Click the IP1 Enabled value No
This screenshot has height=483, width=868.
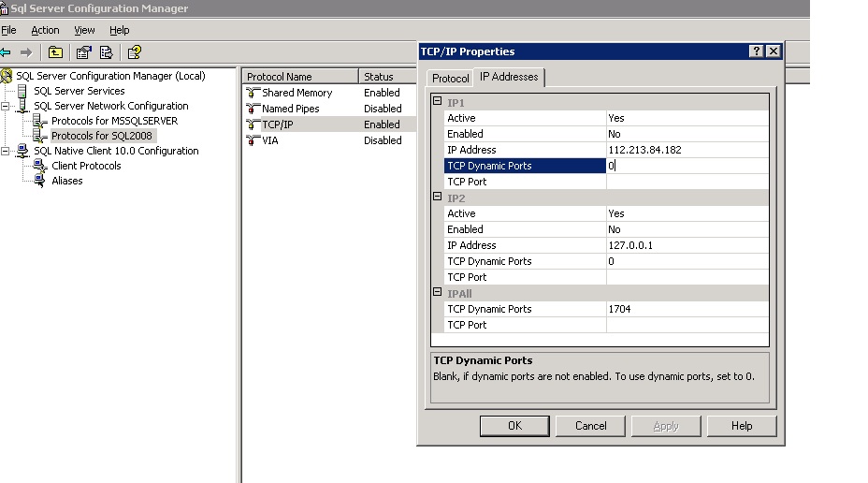click(687, 134)
